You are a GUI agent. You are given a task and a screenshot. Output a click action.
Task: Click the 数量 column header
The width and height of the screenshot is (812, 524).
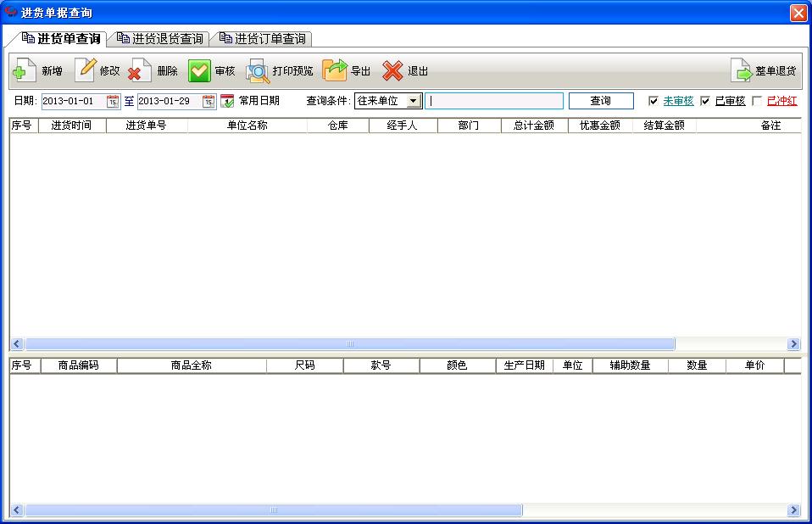click(x=697, y=365)
